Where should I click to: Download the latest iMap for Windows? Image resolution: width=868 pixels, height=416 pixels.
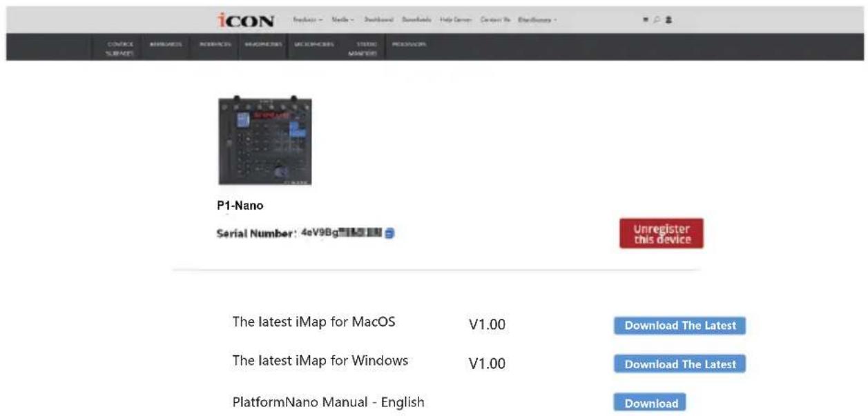click(x=679, y=364)
